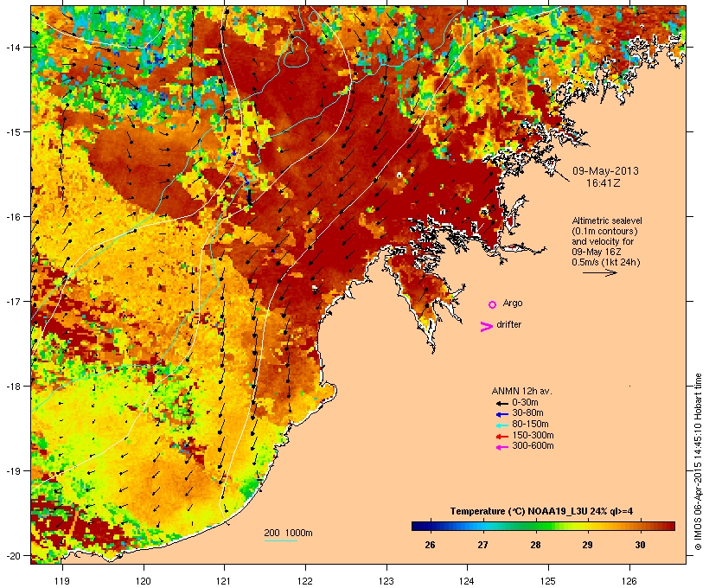
Task: Click the red 150-300m legend arrow
Action: (x=501, y=437)
